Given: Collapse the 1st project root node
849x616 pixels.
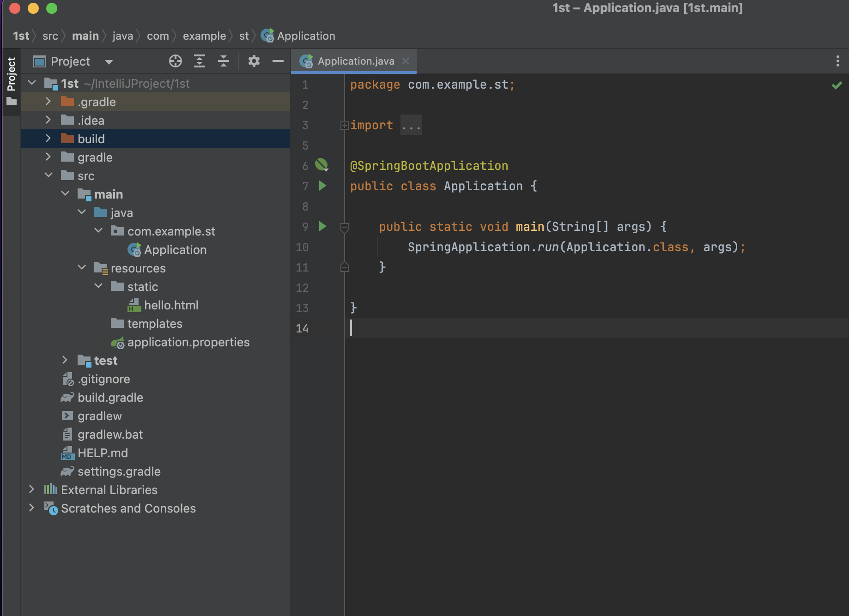Looking at the screenshot, I should (32, 83).
